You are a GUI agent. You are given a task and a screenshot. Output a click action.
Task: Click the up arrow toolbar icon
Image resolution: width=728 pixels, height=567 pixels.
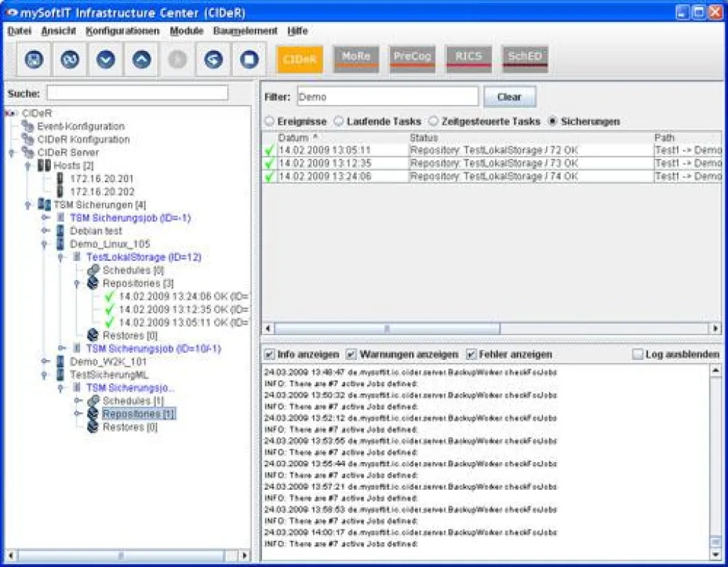[141, 60]
